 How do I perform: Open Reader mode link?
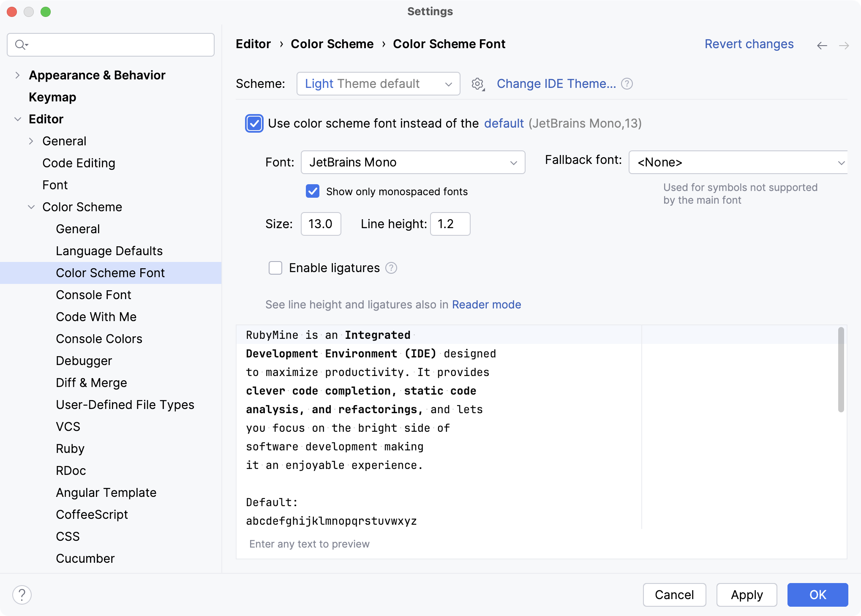486,304
